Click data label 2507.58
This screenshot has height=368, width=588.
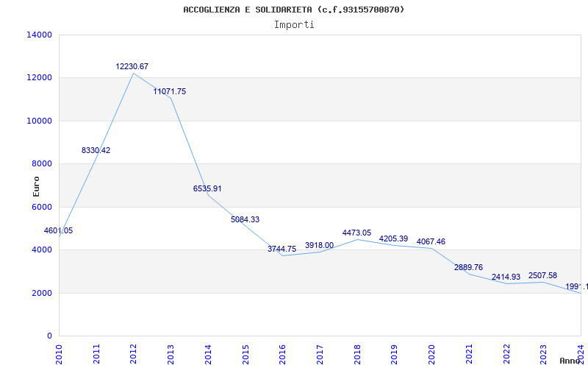pyautogui.click(x=543, y=276)
